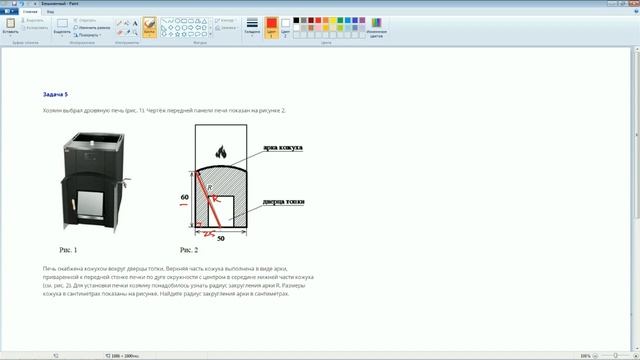Expand the Shapes gallery list

click(x=211, y=34)
